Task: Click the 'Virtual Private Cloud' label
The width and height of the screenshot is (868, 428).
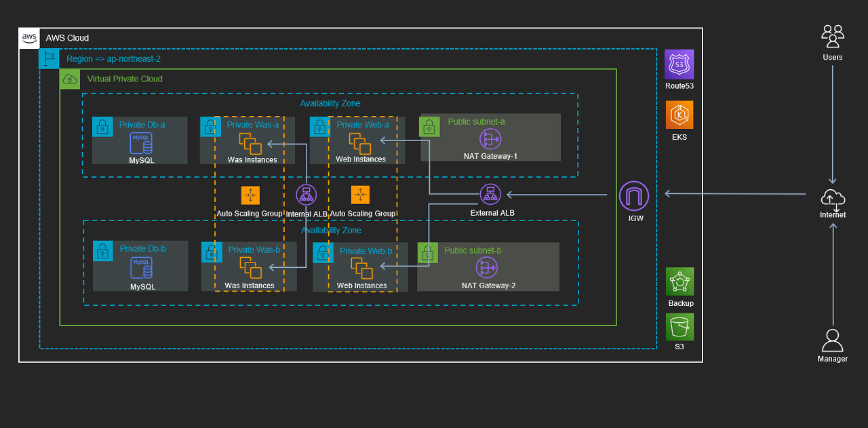Action: 125,79
